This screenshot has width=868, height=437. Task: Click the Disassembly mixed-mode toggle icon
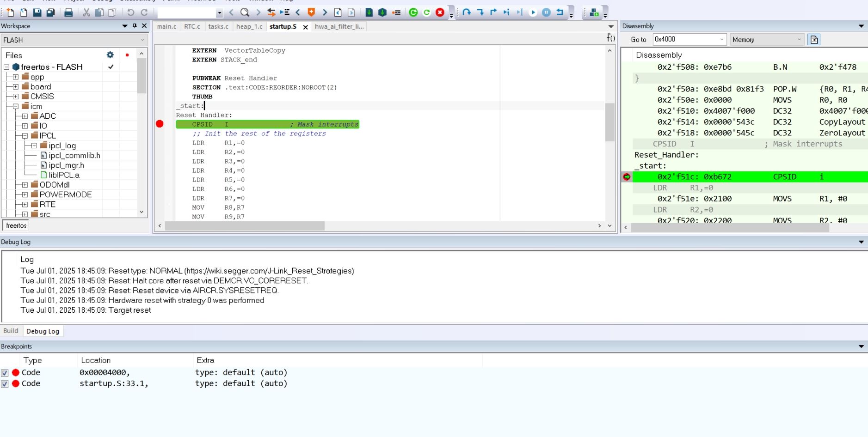[814, 40]
